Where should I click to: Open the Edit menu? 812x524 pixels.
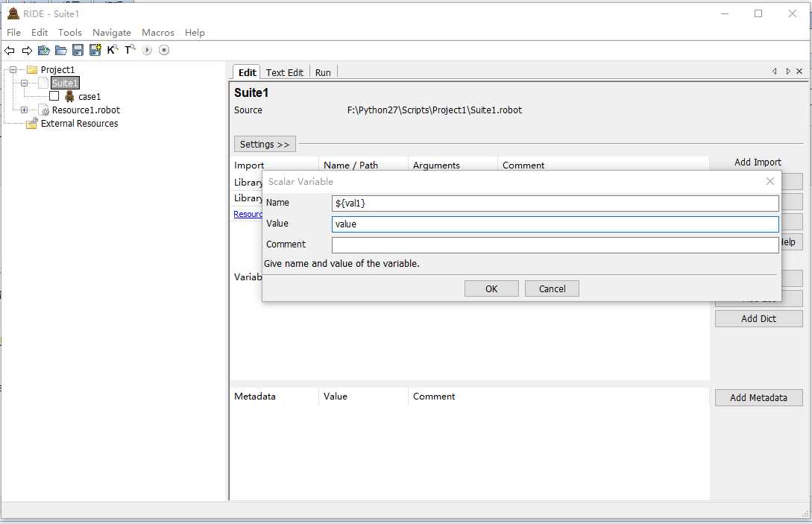coord(40,32)
